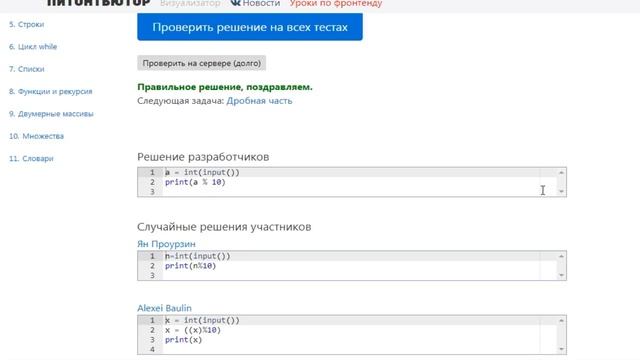
Task: Click line number 4 in Alexei Baulin editor
Action: tap(152, 349)
